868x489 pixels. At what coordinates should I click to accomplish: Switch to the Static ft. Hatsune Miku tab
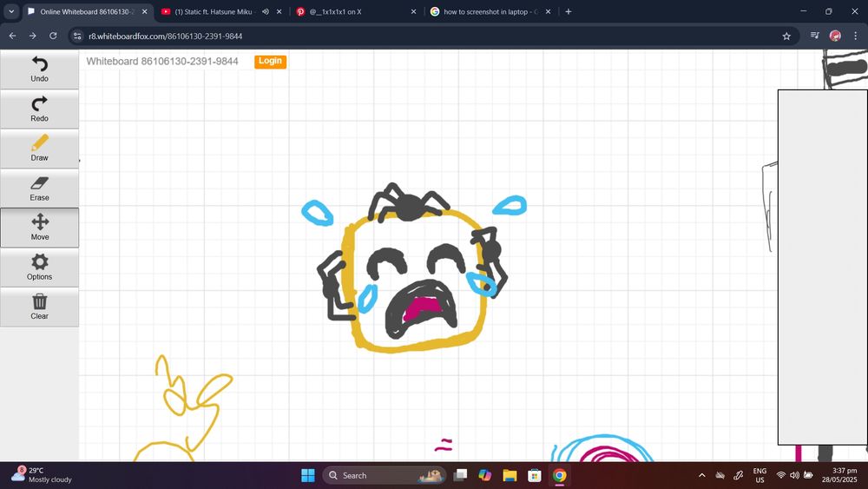tap(214, 11)
